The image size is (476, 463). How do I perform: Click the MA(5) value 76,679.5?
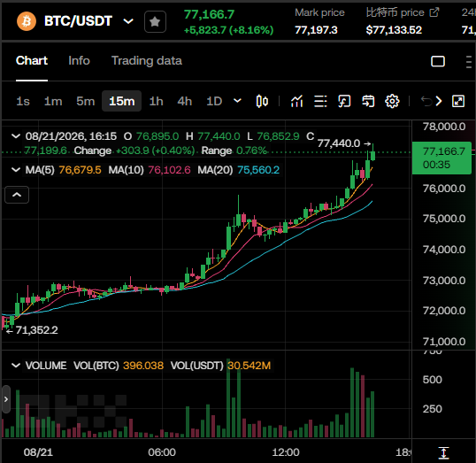pos(80,170)
